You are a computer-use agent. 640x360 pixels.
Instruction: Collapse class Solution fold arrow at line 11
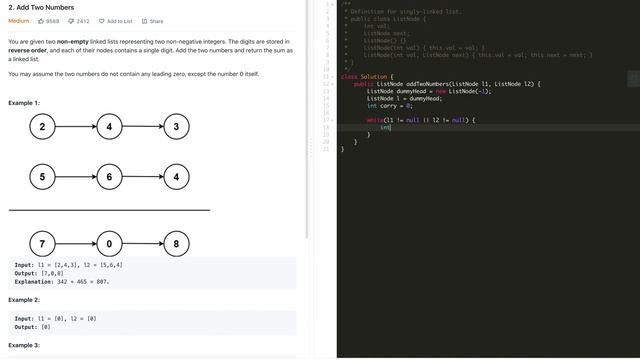click(x=332, y=77)
